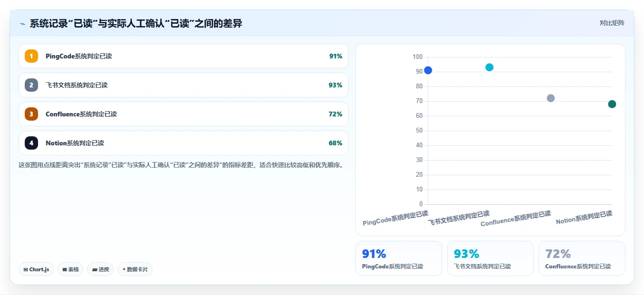The image size is (644, 295).
Task: Select the PingCode系统判定已读 list row
Action: 184,56
